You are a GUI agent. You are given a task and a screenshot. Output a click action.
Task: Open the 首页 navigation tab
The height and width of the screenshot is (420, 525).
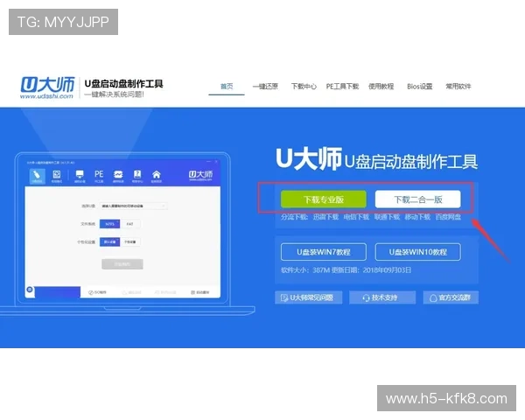tap(227, 87)
